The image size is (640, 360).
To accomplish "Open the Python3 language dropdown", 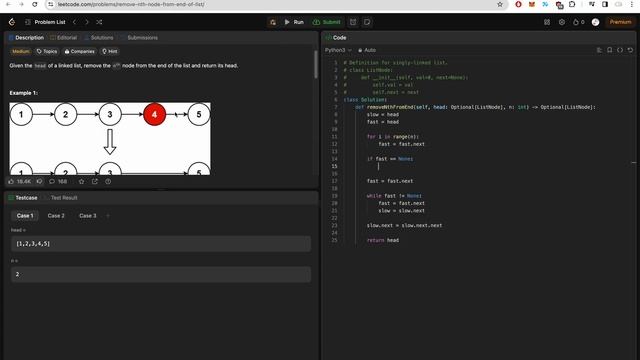I will (x=338, y=50).
